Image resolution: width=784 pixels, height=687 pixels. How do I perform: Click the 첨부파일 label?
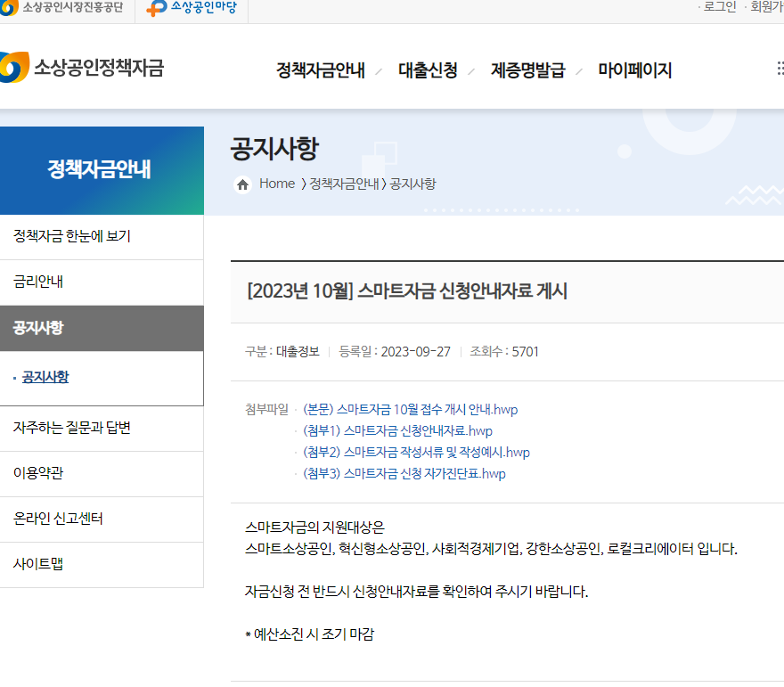266,410
